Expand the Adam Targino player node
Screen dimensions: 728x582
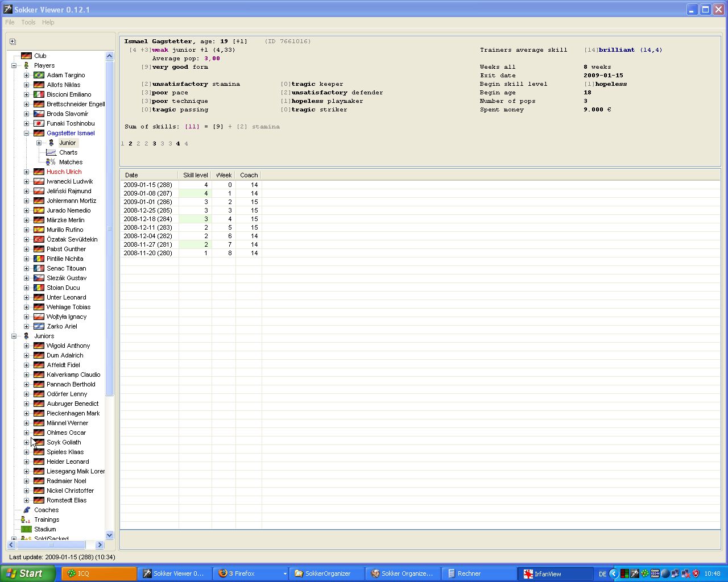point(26,75)
